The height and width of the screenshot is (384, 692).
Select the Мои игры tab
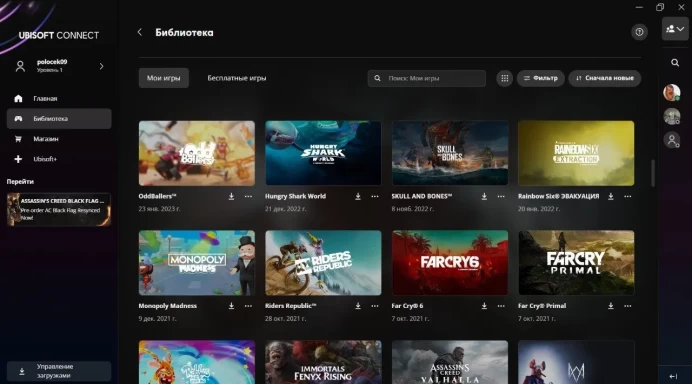(164, 78)
